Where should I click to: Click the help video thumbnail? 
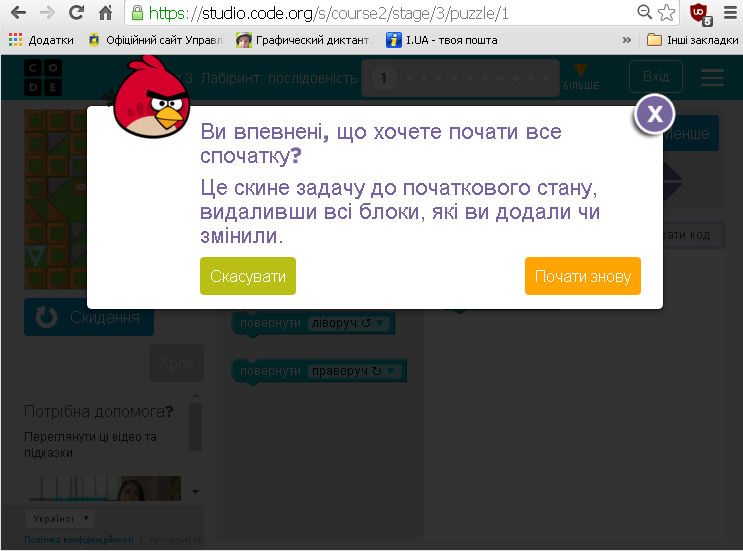tap(104, 488)
